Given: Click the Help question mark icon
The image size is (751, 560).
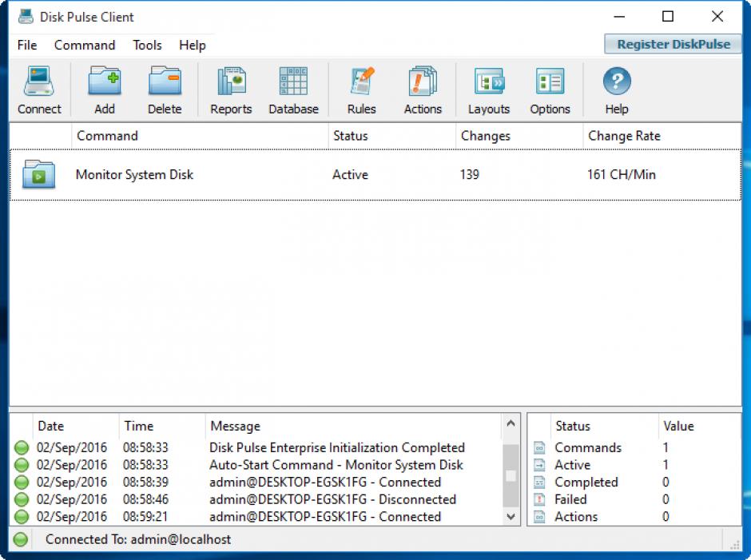Looking at the screenshot, I should [617, 81].
